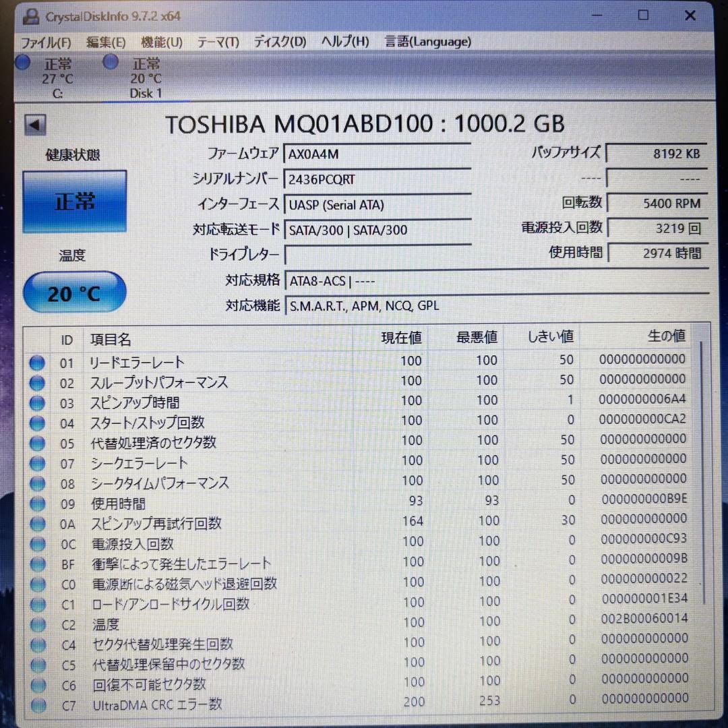Image resolution: width=728 pixels, height=728 pixels.
Task: Click status dot for C1 ロード/アンロードサイクル回数
Action: tap(38, 605)
